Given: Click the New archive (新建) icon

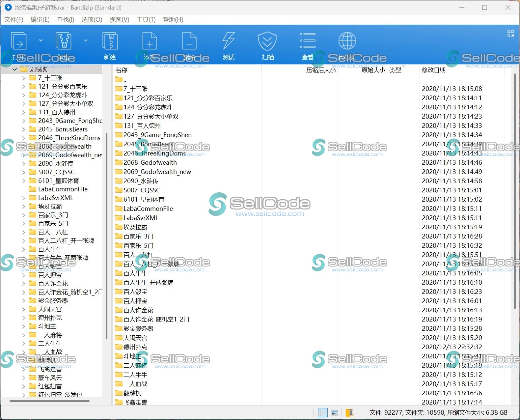Looking at the screenshot, I should pos(110,42).
